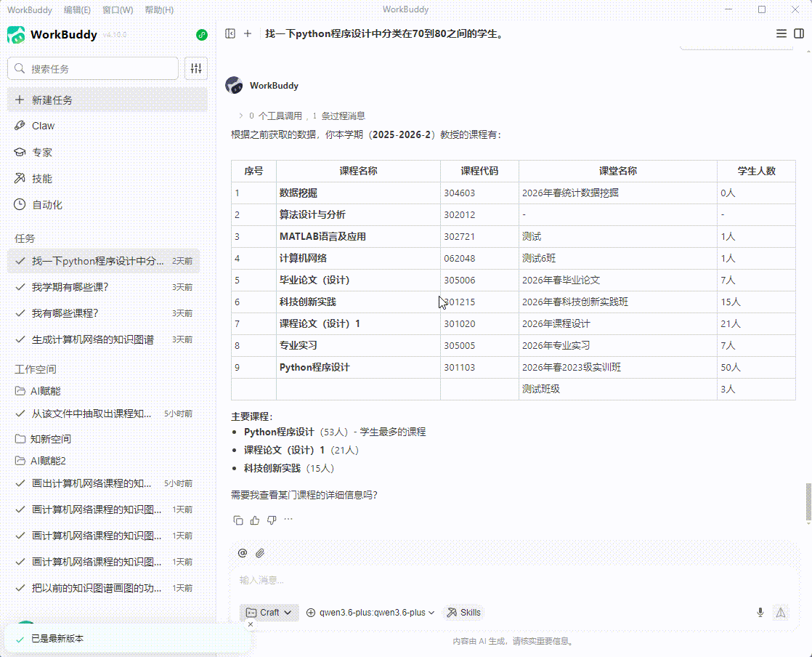Open a new chat tab with the plus icon
Viewport: 812px width, 657px height.
pyautogui.click(x=248, y=33)
